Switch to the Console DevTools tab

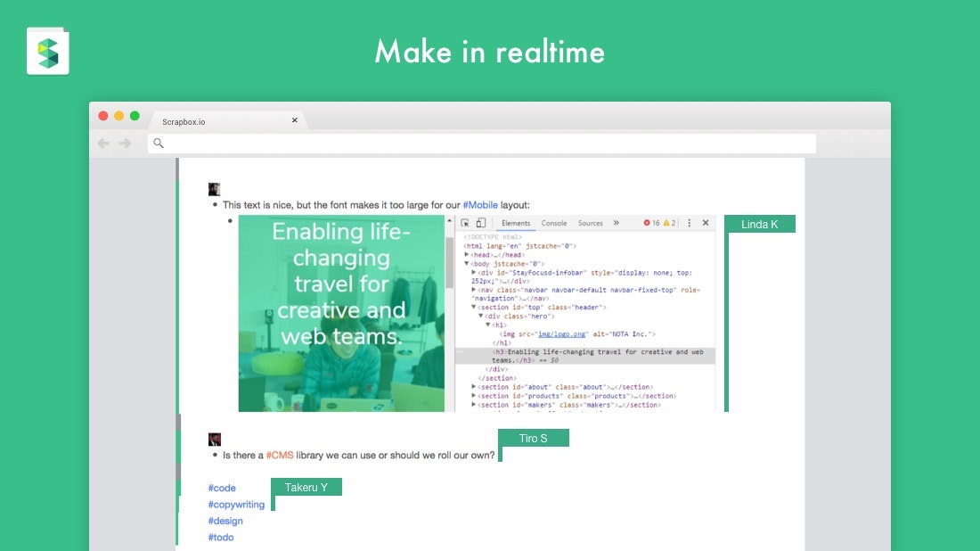tap(554, 223)
